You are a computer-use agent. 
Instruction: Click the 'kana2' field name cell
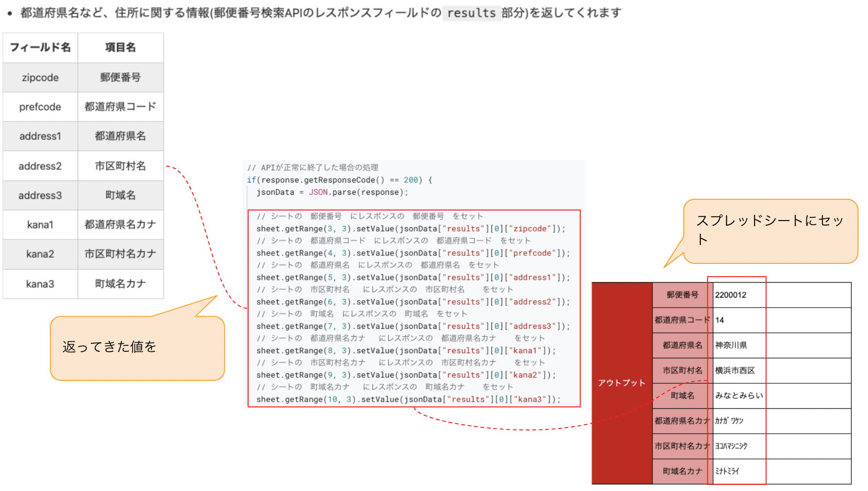[x=40, y=254]
